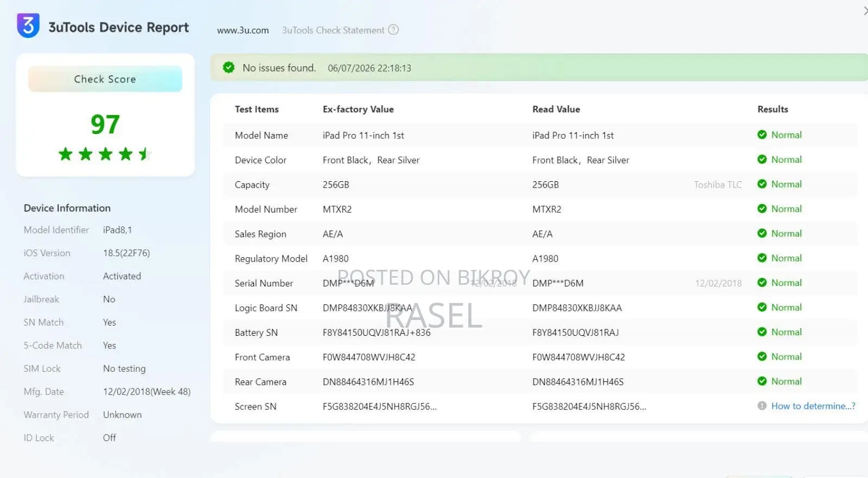Click the green check icon in Logic Board SN row
Viewport: 868px width, 478px height.
762,307
